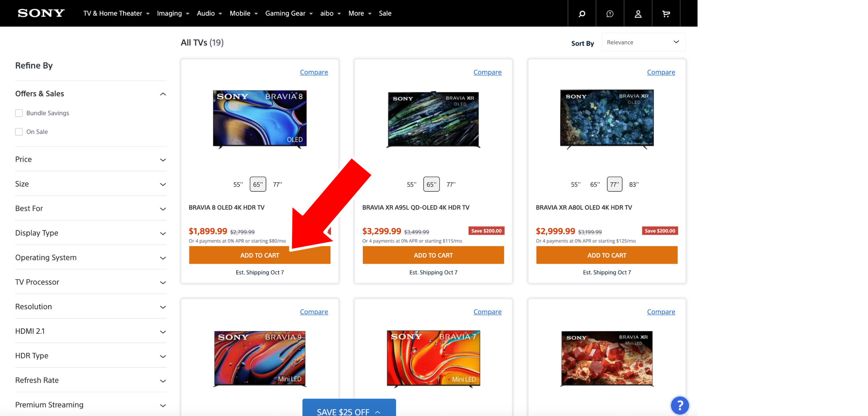Open BRAVIA XR A80L OLED TV title
The width and height of the screenshot is (868, 416).
pos(584,208)
